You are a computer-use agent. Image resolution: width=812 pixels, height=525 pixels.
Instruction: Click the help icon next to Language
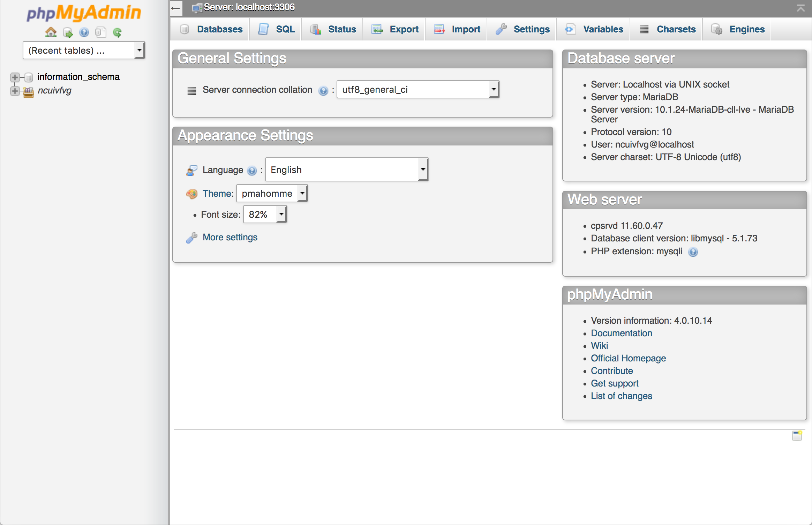coord(252,171)
